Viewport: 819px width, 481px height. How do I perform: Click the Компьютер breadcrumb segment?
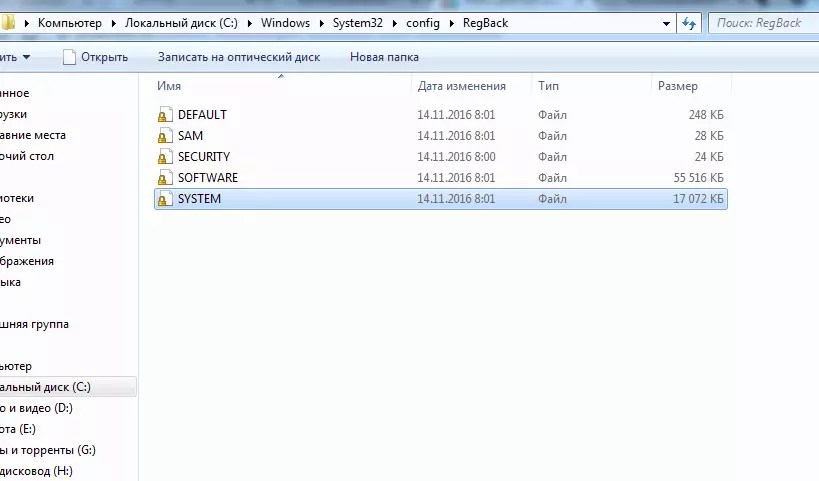point(72,23)
